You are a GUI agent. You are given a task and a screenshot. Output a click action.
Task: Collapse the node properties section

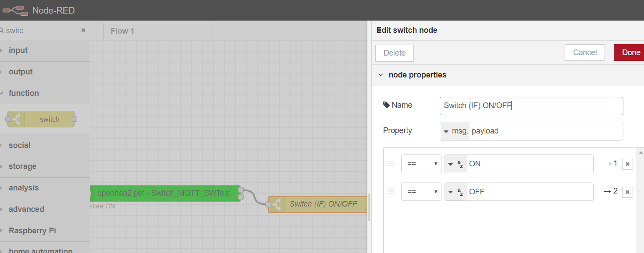pos(381,75)
